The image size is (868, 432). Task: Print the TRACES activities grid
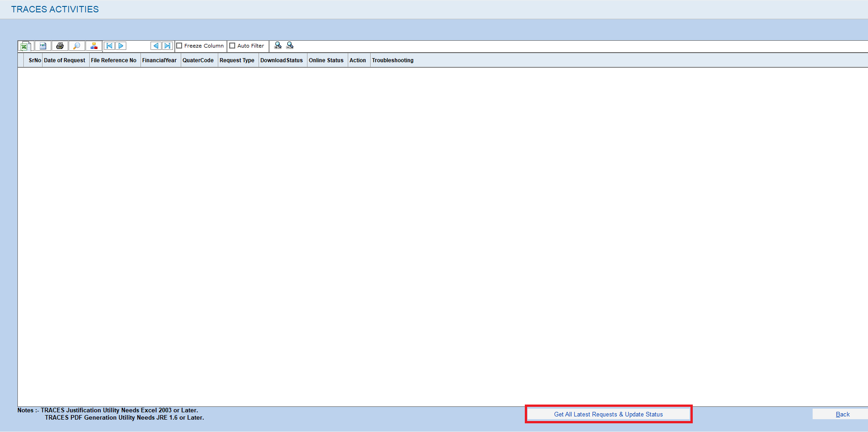coord(59,46)
